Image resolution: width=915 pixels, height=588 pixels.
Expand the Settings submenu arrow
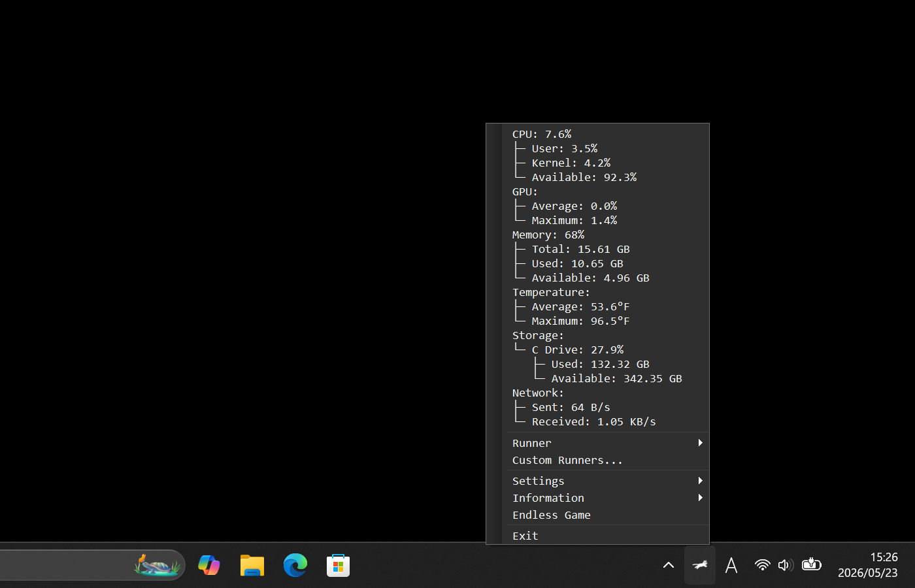click(x=701, y=481)
